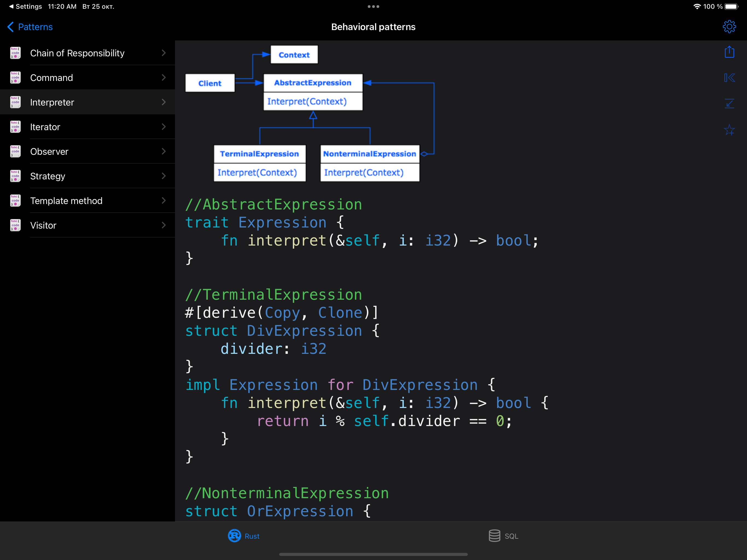Screen dimensions: 747x560
Task: Tap the Interpreter code icon
Action: click(x=15, y=102)
